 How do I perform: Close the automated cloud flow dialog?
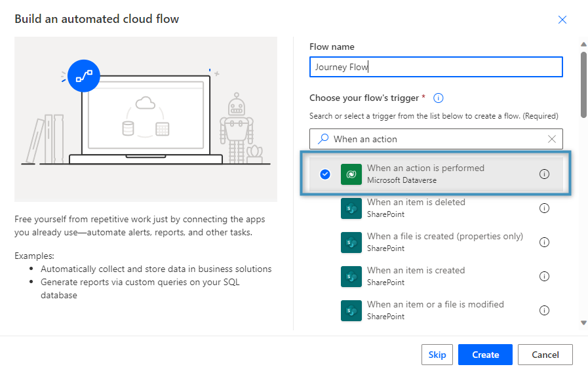[x=562, y=20]
